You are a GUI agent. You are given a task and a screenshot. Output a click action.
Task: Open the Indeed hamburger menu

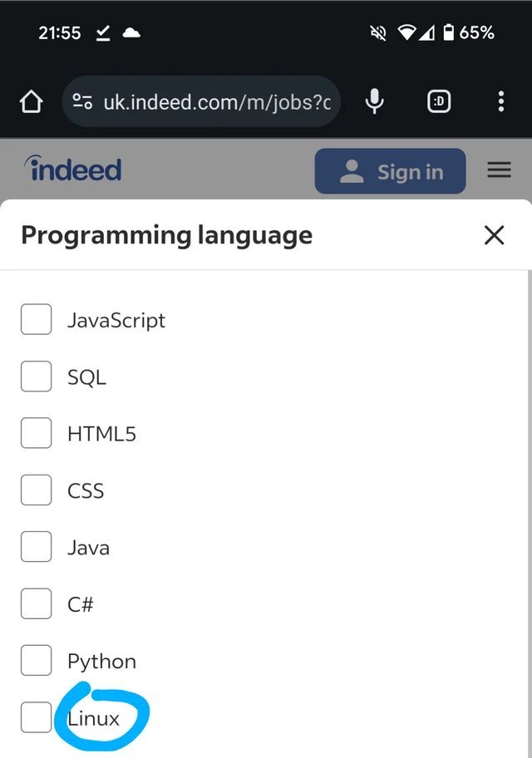click(x=499, y=170)
